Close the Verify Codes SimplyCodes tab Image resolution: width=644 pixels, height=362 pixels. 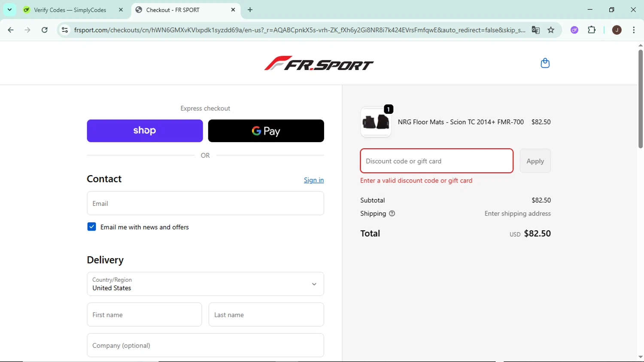(121, 10)
